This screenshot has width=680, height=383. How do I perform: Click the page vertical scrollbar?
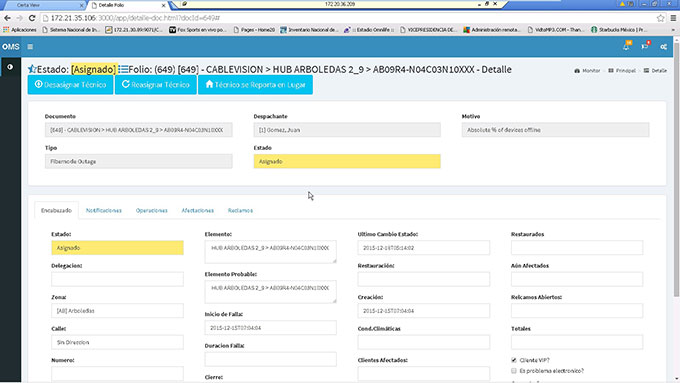(x=676, y=169)
